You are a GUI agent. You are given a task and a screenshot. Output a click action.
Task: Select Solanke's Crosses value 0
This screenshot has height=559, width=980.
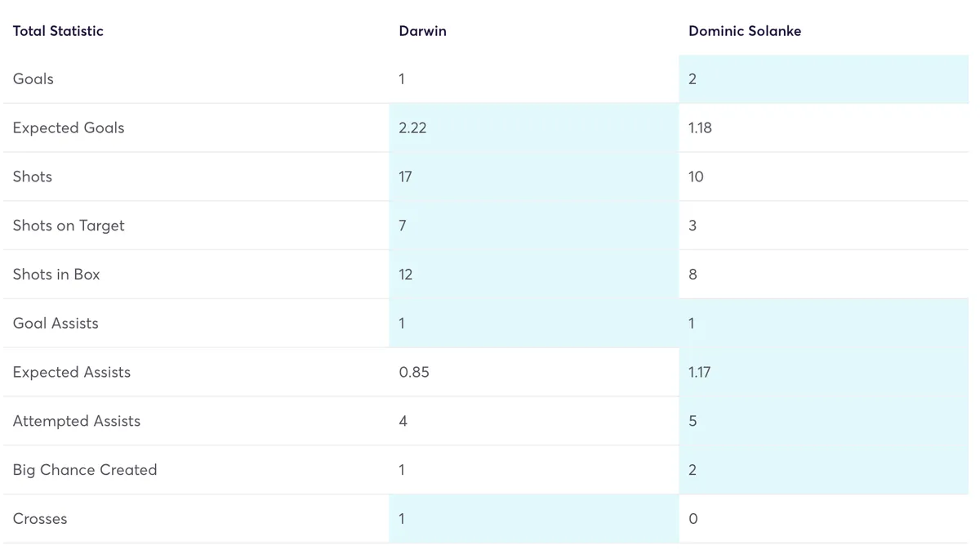pyautogui.click(x=693, y=519)
